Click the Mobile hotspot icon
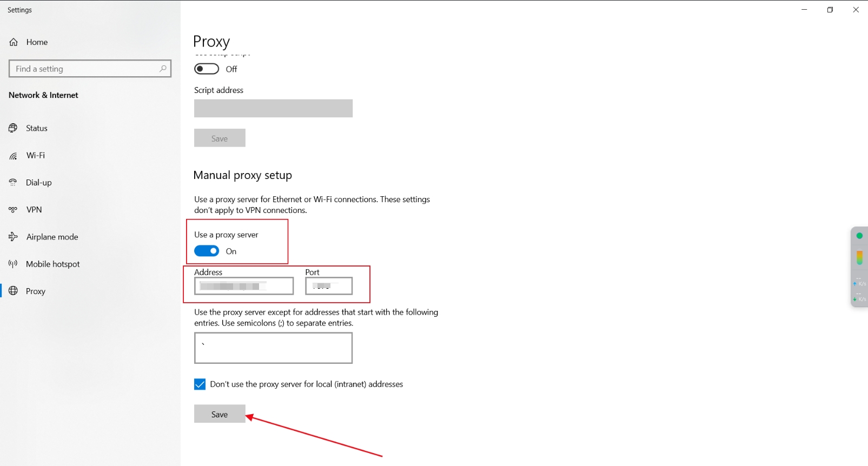This screenshot has height=466, width=868. click(x=13, y=264)
